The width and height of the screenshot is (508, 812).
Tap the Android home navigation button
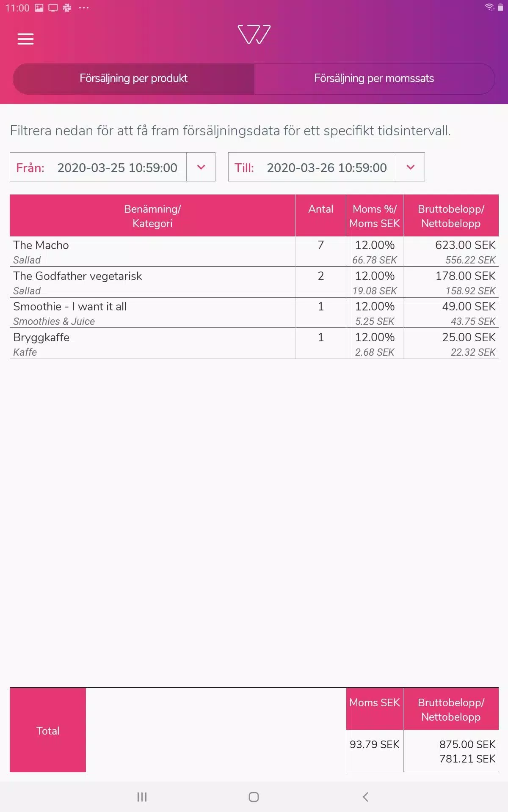tap(254, 797)
